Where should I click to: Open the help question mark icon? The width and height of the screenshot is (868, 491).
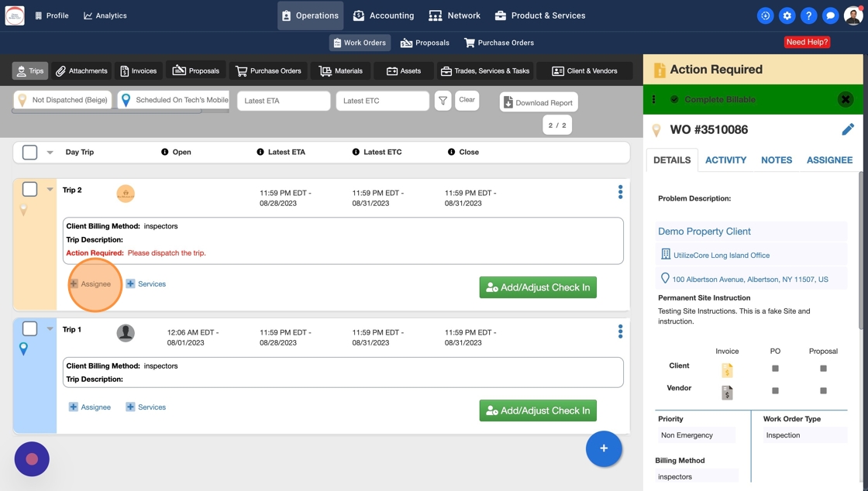click(808, 15)
